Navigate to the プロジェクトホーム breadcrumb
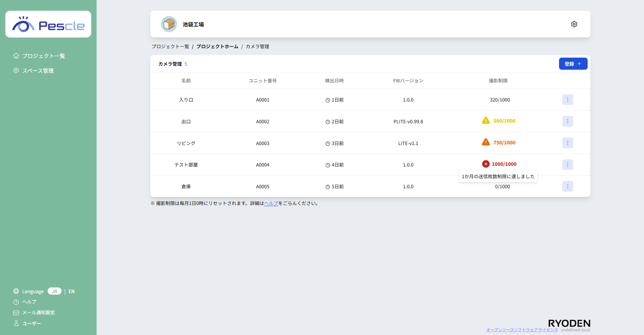 pos(217,47)
